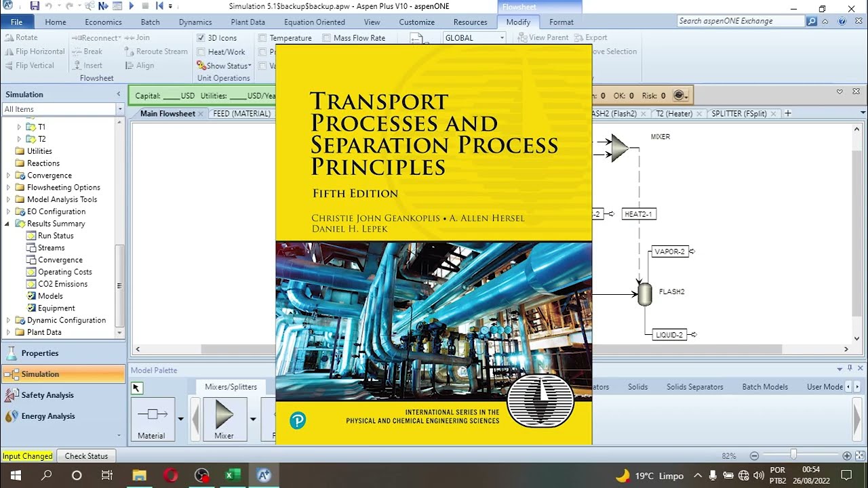Screen dimensions: 868x488
Task: Click the selection pointer tool in Model Palette
Action: click(x=137, y=388)
